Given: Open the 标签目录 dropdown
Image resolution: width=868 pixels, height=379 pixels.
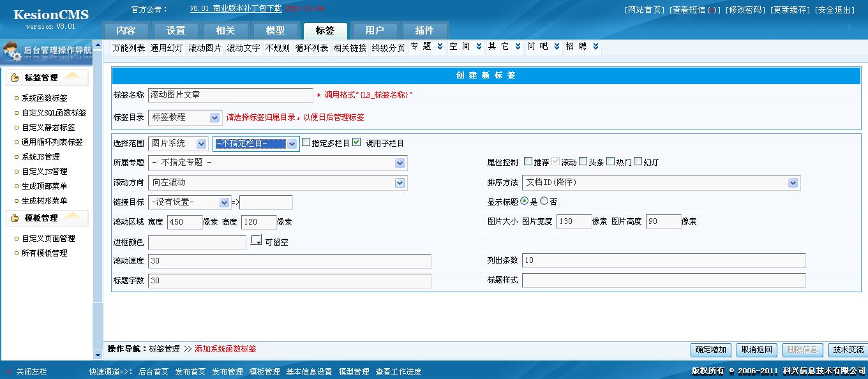Looking at the screenshot, I should pos(214,117).
